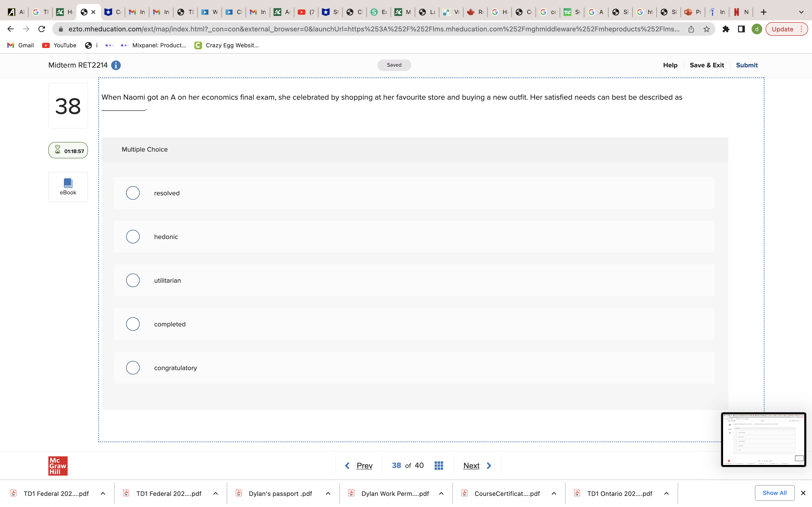This screenshot has height=507, width=812.
Task: Expand the Dylan Work Permit PDF options
Action: click(441, 493)
